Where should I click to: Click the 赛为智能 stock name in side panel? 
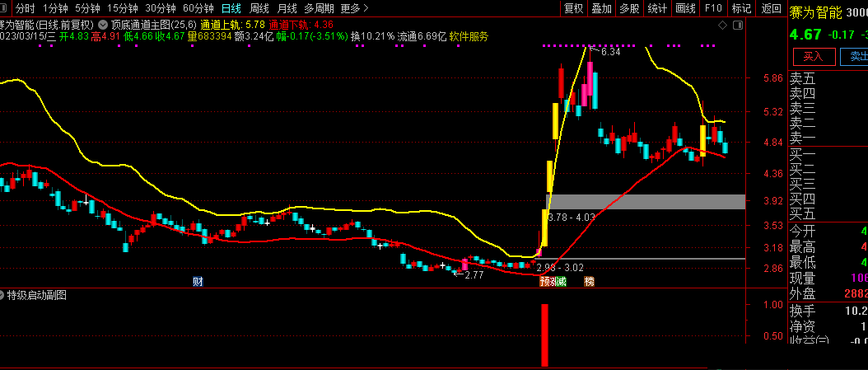click(815, 12)
